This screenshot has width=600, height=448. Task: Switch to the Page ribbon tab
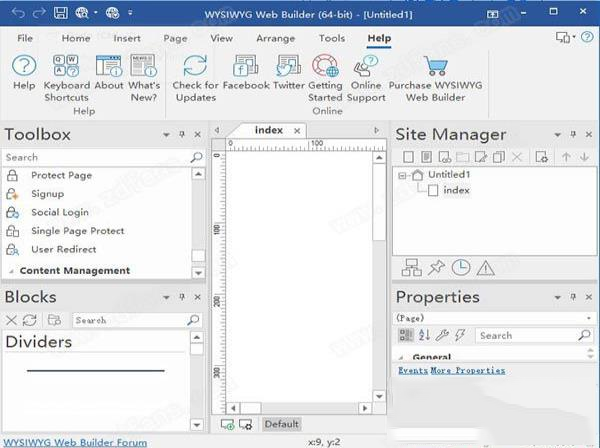point(175,38)
